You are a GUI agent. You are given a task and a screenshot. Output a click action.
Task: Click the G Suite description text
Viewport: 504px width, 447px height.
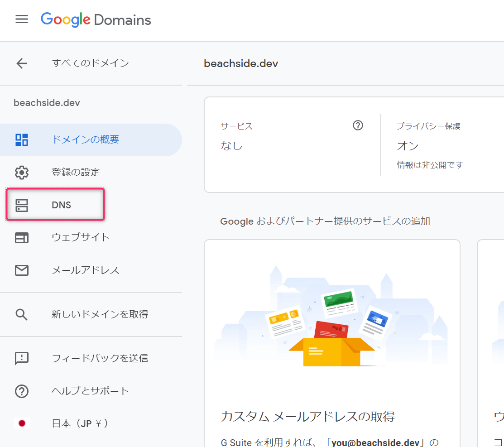pyautogui.click(x=330, y=442)
